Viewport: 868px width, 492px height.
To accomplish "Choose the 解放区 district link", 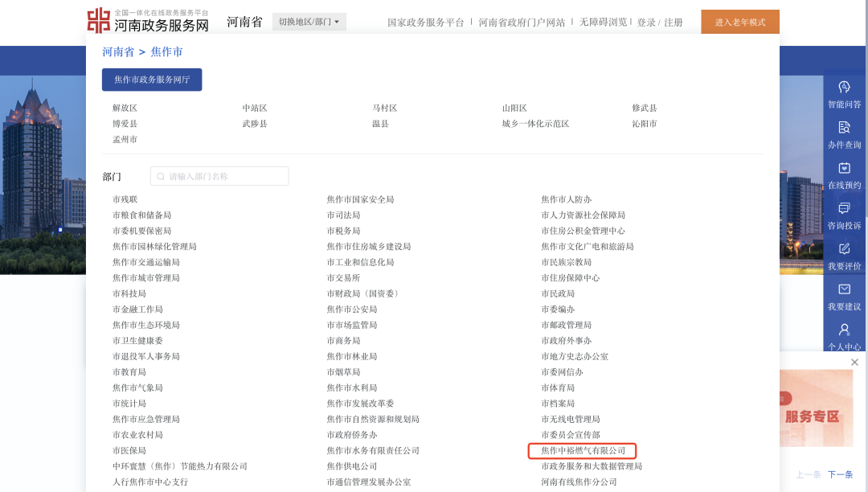I will (x=125, y=108).
